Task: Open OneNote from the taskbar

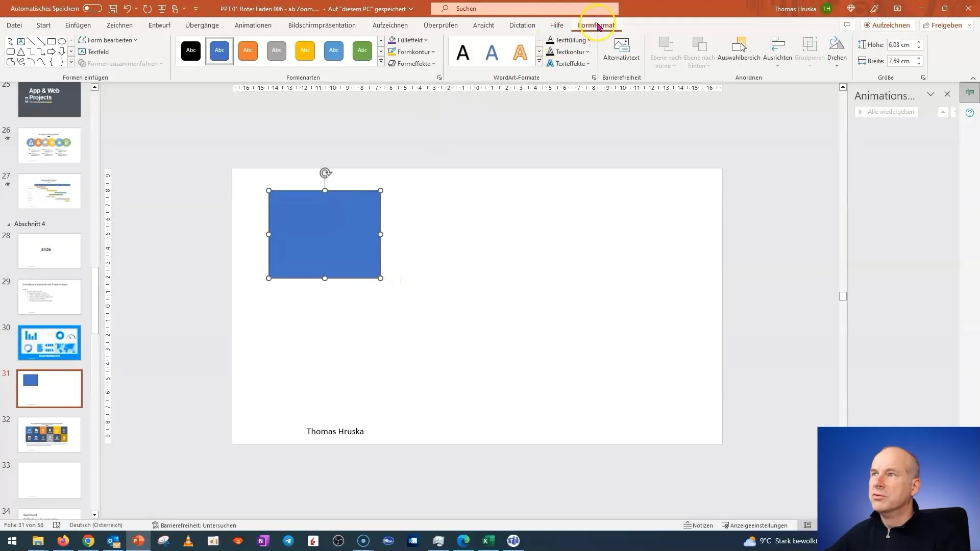Action: 263,541
